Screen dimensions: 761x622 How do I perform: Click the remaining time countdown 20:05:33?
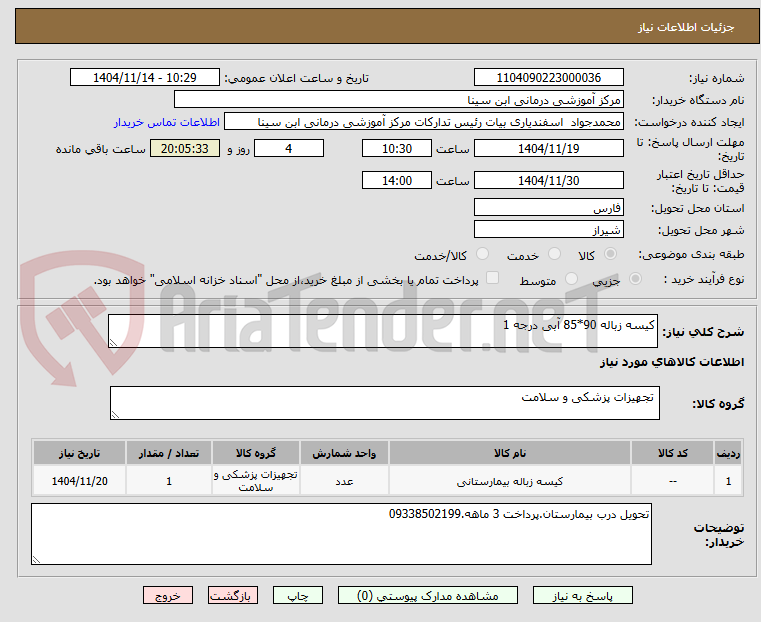click(185, 148)
